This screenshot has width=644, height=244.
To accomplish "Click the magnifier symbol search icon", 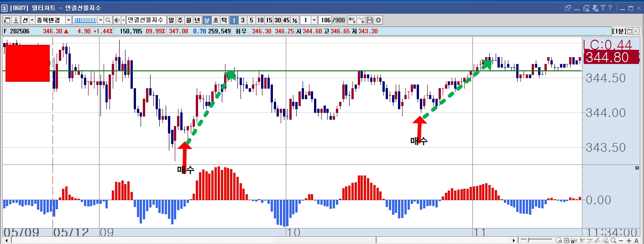I will pyautogui.click(x=108, y=20).
